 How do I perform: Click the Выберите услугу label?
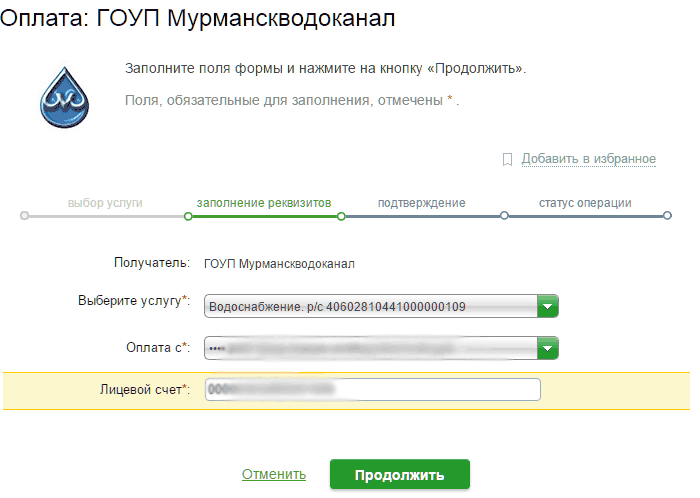[x=134, y=301]
